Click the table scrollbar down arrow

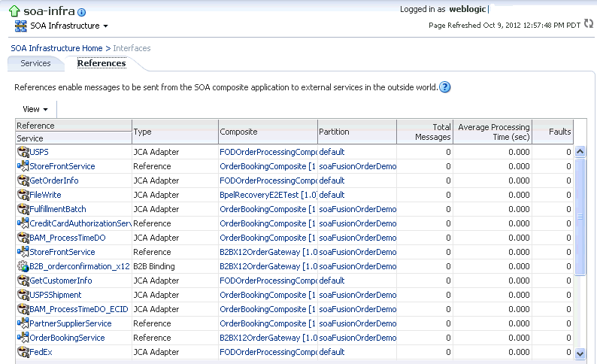580,353
